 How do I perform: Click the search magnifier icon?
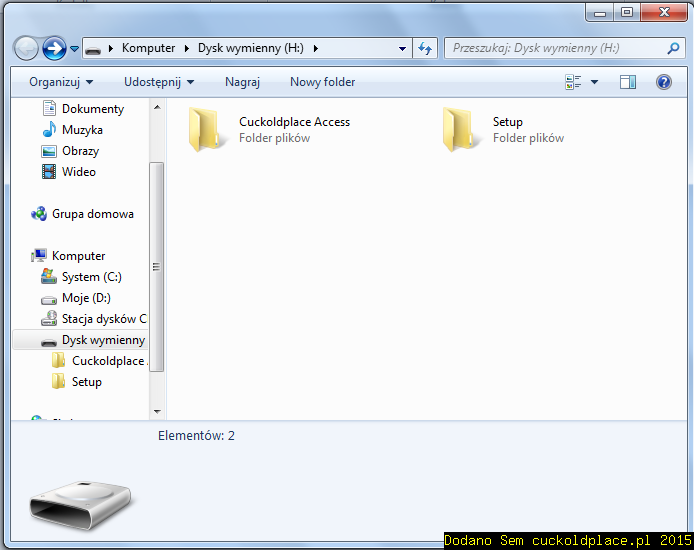point(673,48)
